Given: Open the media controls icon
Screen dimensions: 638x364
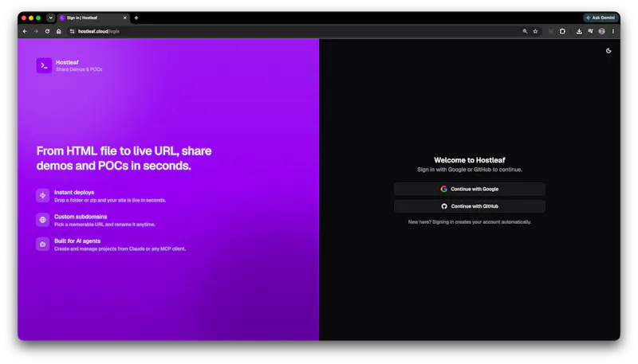Looking at the screenshot, I should (590, 31).
